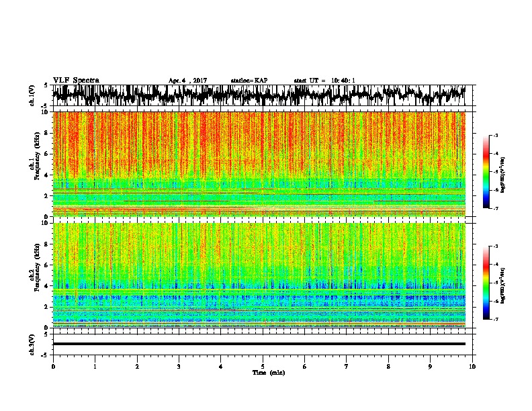Select the date text "Apr. 4, 2017"

click(187, 81)
